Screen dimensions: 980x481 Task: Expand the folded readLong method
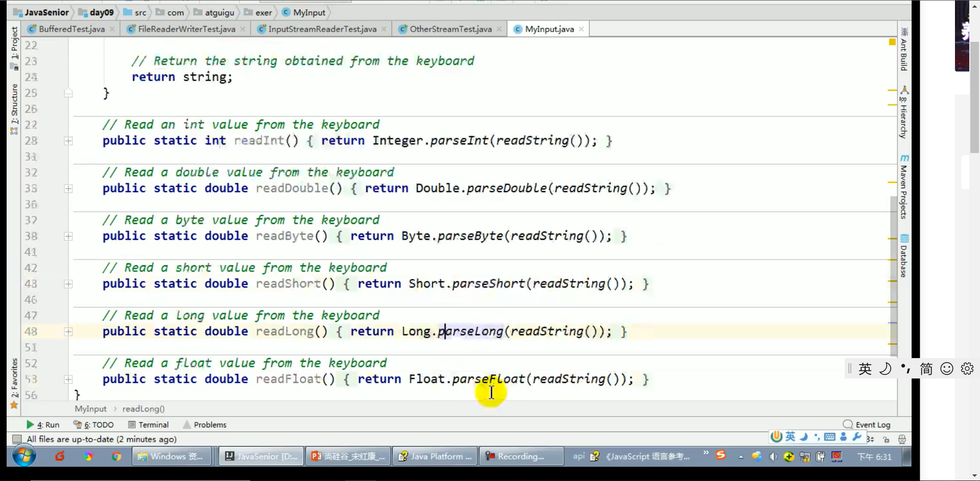(68, 332)
